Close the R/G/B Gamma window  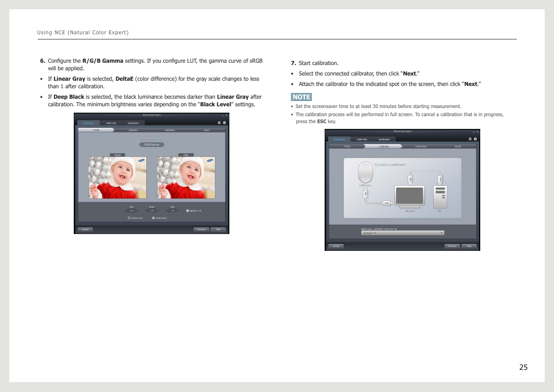(x=226, y=115)
